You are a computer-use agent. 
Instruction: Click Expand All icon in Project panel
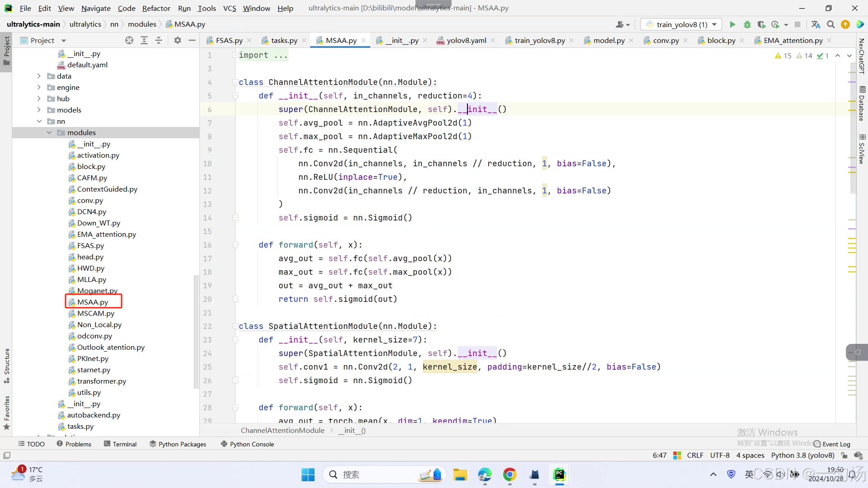tap(144, 40)
